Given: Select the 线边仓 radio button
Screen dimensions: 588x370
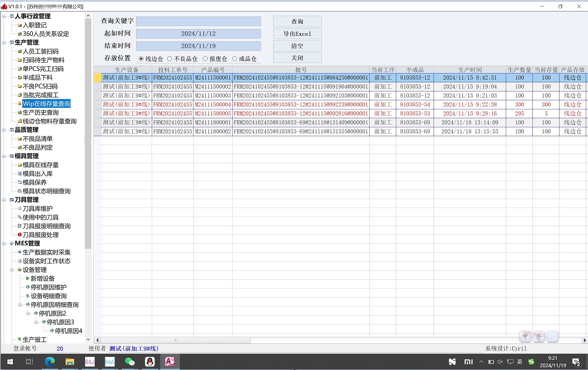Looking at the screenshot, I should (x=141, y=59).
